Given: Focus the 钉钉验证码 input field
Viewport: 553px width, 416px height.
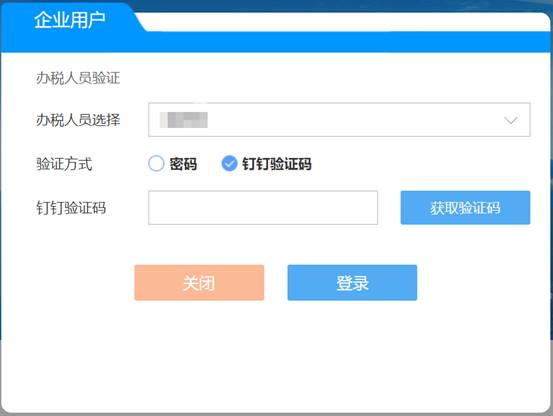Looking at the screenshot, I should [263, 208].
